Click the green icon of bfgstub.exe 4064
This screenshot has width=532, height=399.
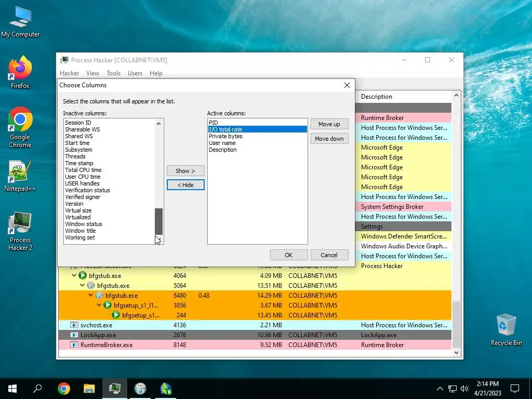[83, 275]
